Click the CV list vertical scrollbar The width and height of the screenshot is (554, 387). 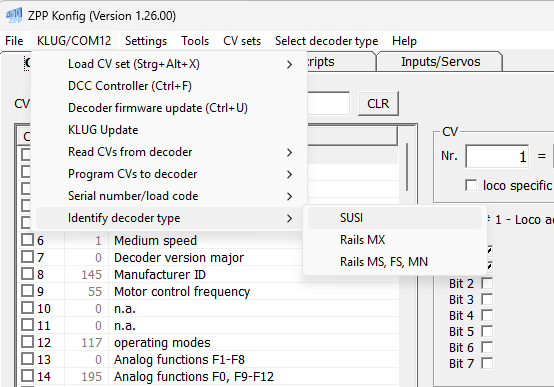407,166
